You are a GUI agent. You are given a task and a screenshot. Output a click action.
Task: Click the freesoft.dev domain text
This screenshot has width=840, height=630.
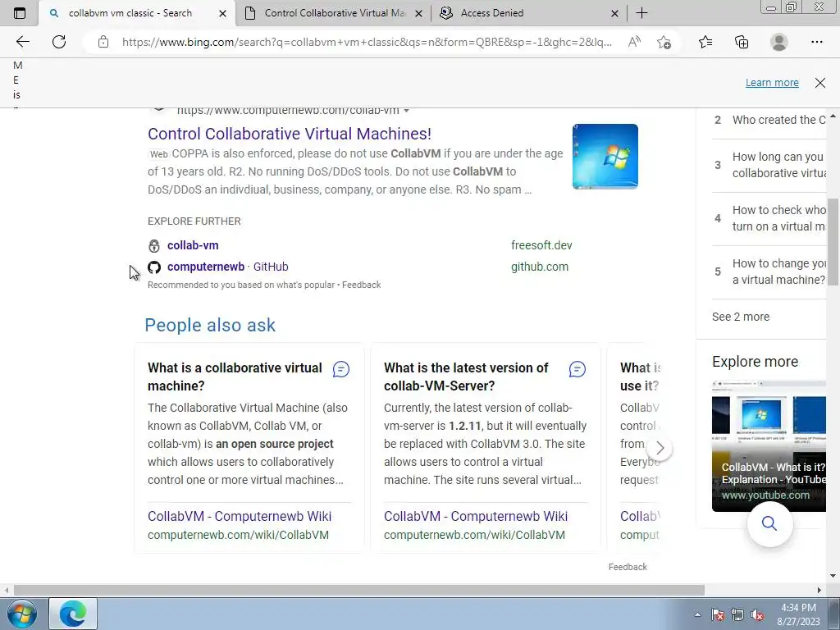tap(541, 245)
